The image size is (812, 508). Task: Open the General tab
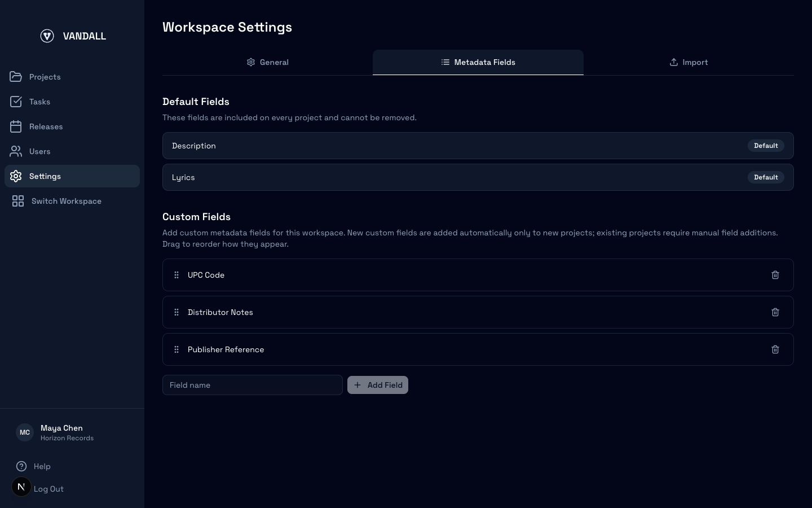267,62
